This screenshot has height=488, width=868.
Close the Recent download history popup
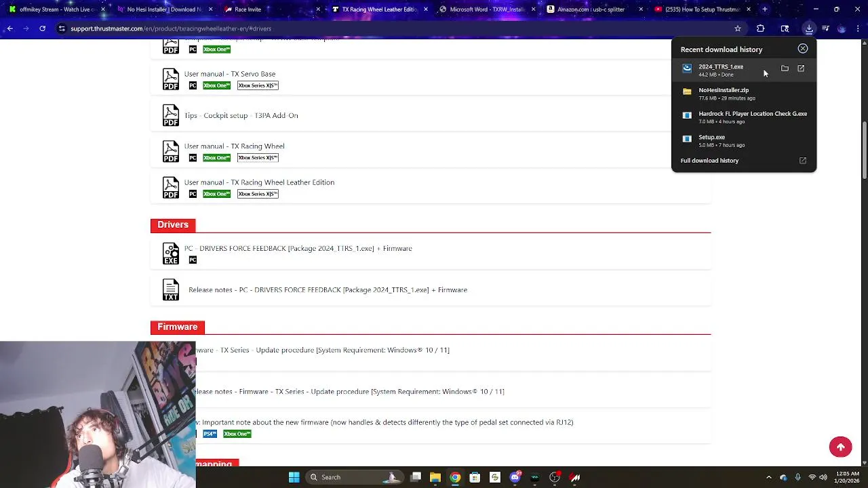tap(803, 49)
